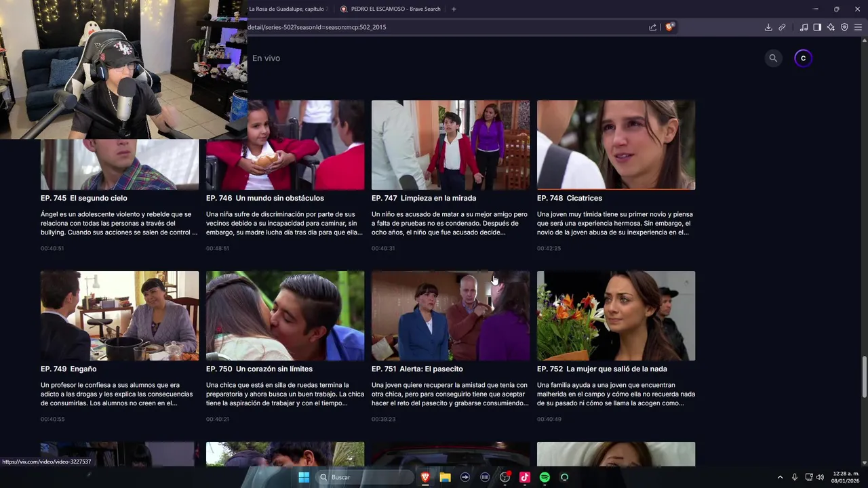The height and width of the screenshot is (488, 868).
Task: Click description 'Un profesor le confiesa a sus alumnos'
Action: 117,394
